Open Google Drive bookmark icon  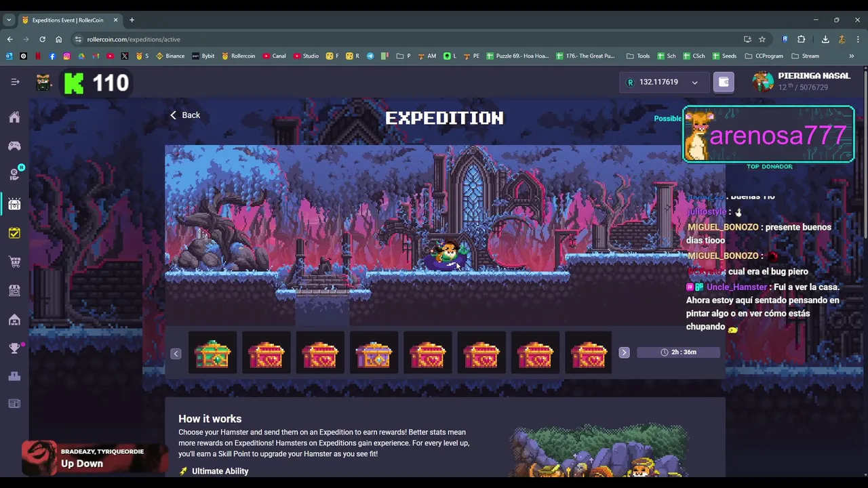(x=81, y=56)
